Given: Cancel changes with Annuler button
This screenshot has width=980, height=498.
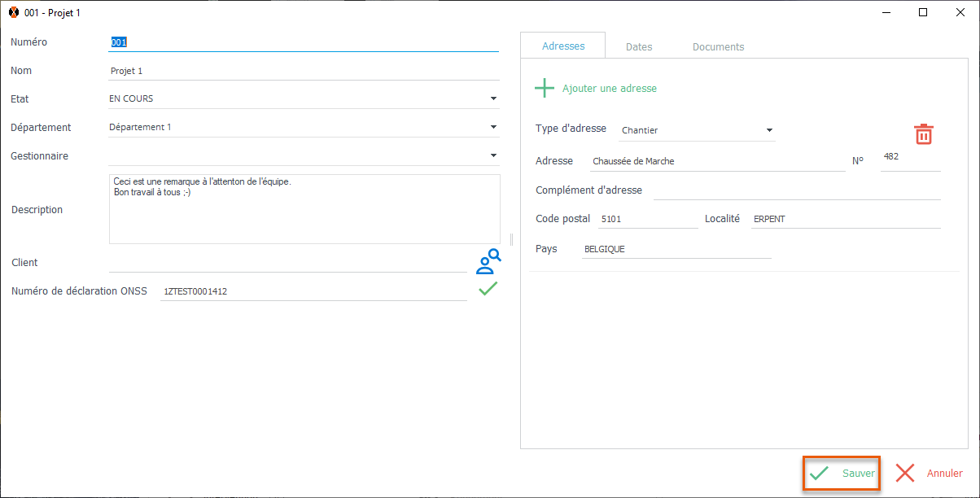Looking at the screenshot, I should (x=929, y=473).
